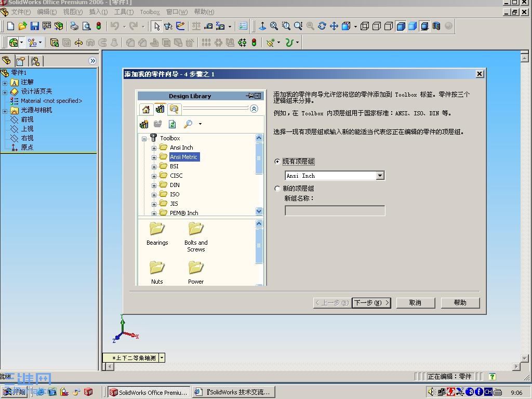Click the 下一步(N) button
The width and height of the screenshot is (532, 399).
click(x=371, y=303)
